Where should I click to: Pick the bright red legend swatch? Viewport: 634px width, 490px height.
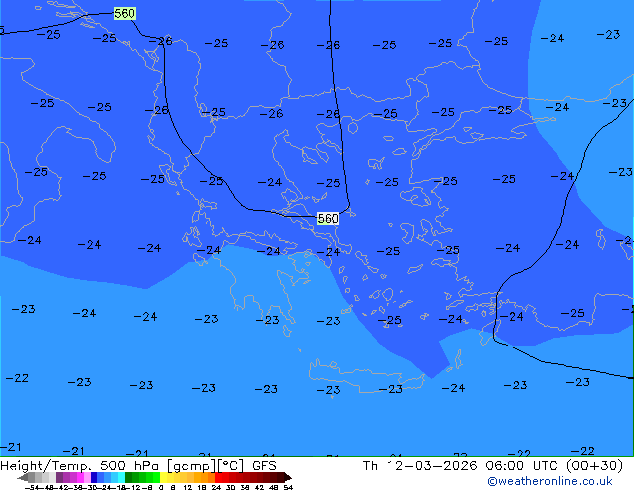(218, 477)
